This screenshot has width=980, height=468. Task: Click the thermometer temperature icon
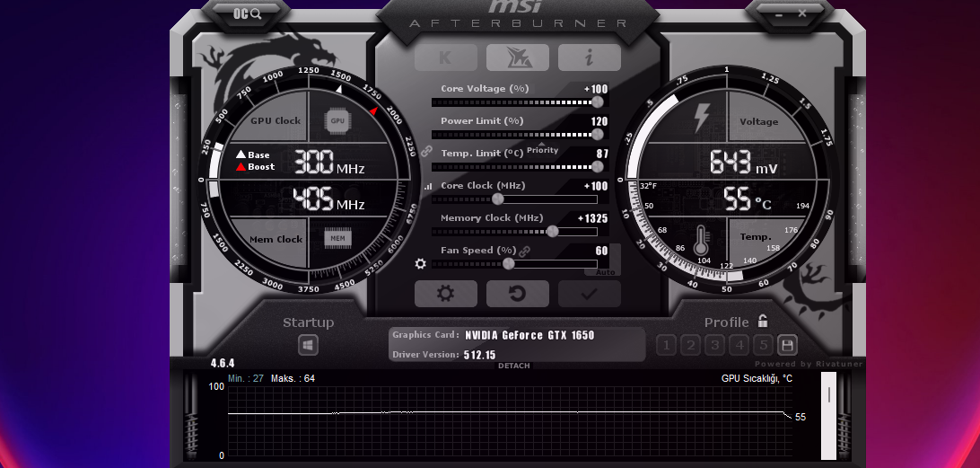coord(700,238)
